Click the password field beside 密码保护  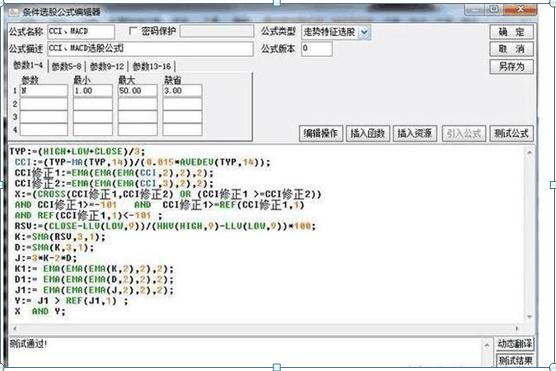click(x=217, y=31)
